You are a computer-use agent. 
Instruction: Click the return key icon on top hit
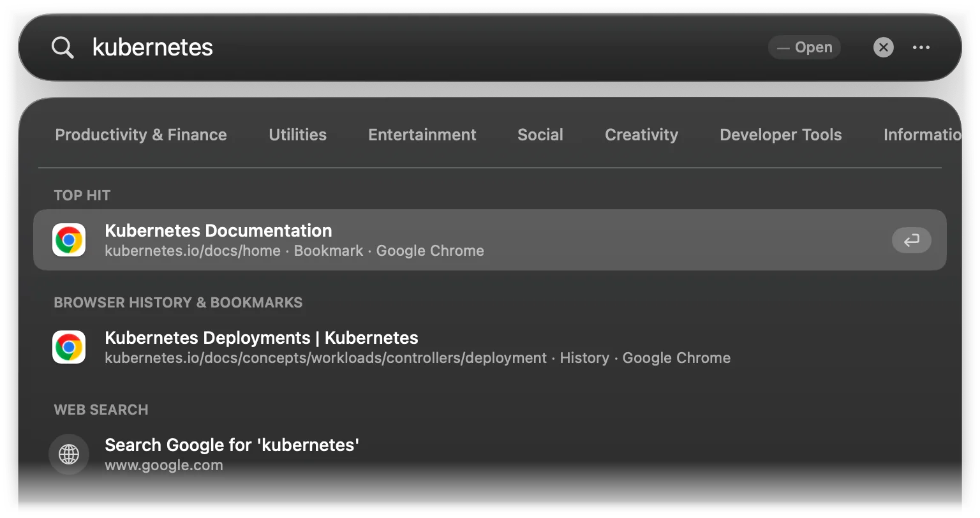click(911, 241)
